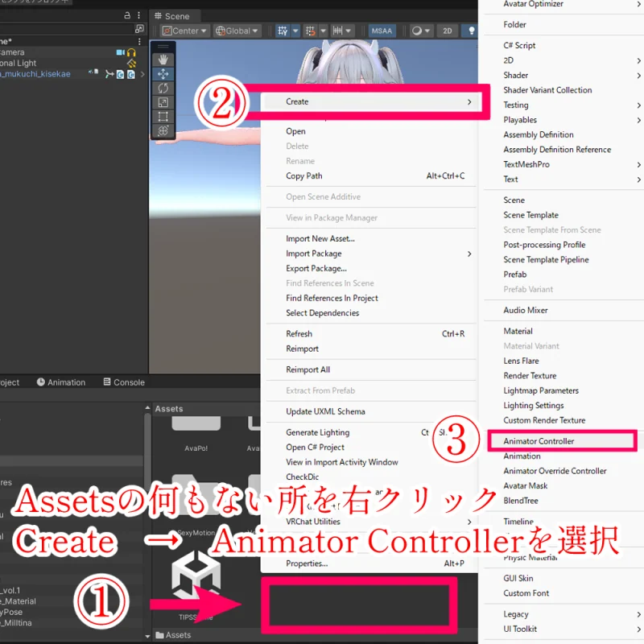Expand the mukuchi_kisekae prefab arrow

pos(142,74)
